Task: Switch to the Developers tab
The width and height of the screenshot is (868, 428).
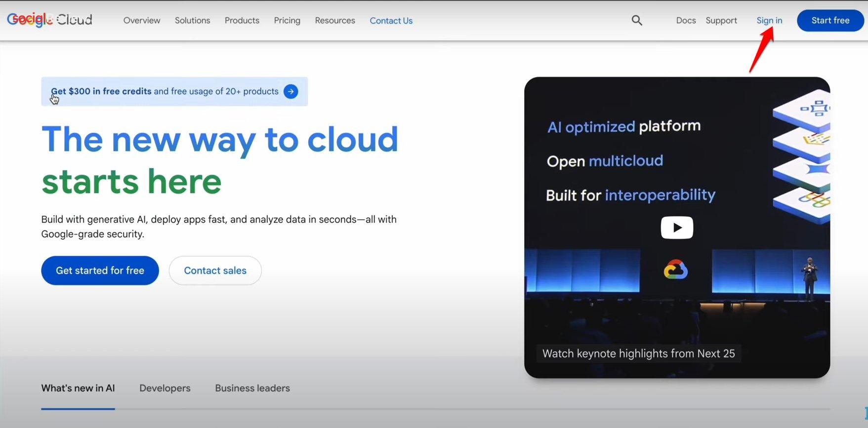Action: click(165, 388)
